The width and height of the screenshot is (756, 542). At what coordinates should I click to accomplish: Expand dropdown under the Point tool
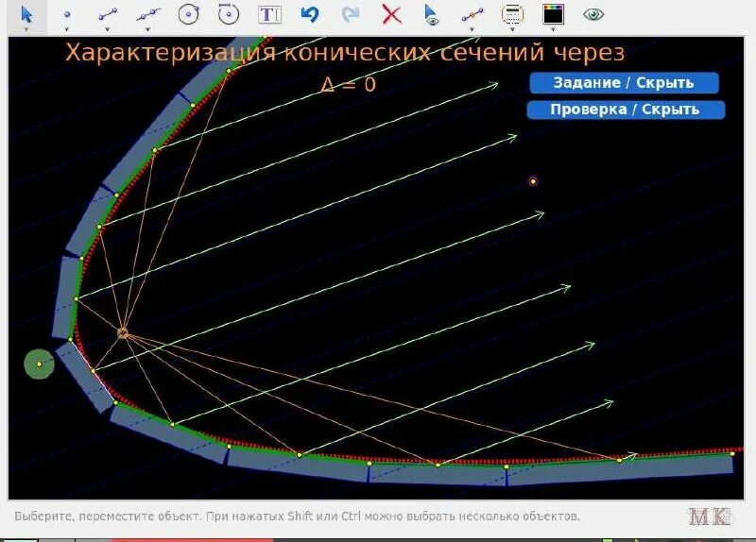click(67, 30)
